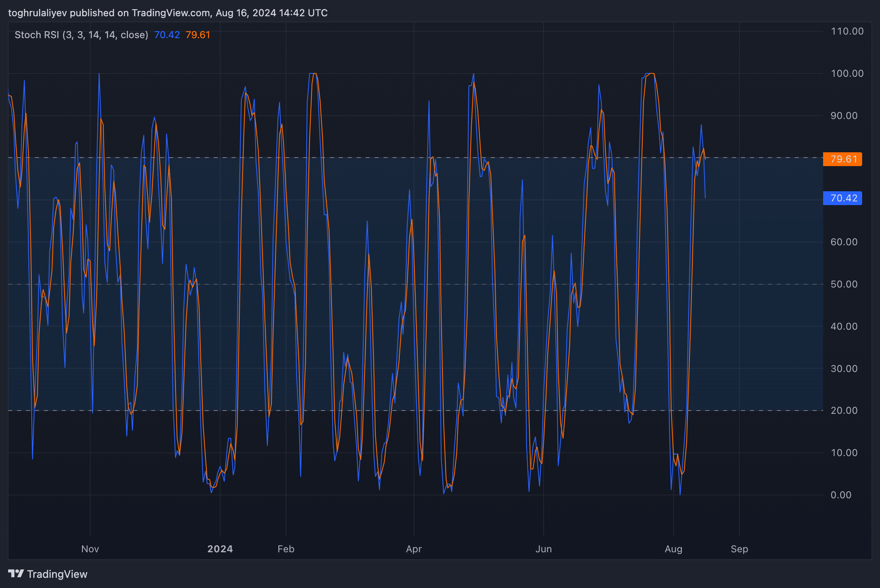The width and height of the screenshot is (880, 588).
Task: Click the Feb date axis label
Action: (x=286, y=549)
